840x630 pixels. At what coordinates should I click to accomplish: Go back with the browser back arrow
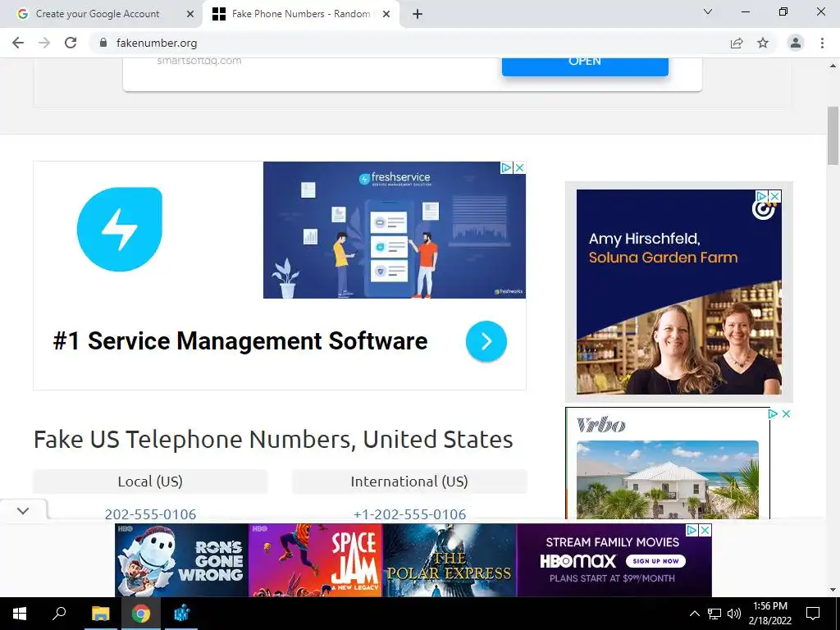(18, 43)
